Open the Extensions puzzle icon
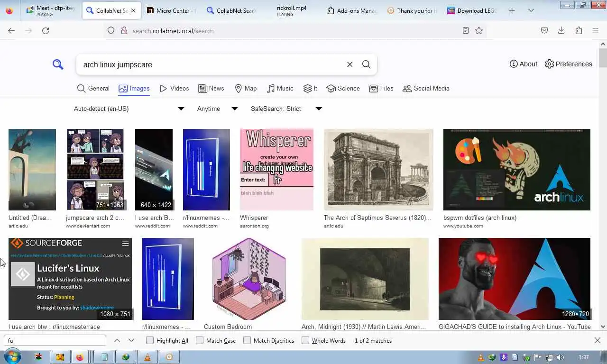Screen dimensions: 607x364 pos(579,30)
